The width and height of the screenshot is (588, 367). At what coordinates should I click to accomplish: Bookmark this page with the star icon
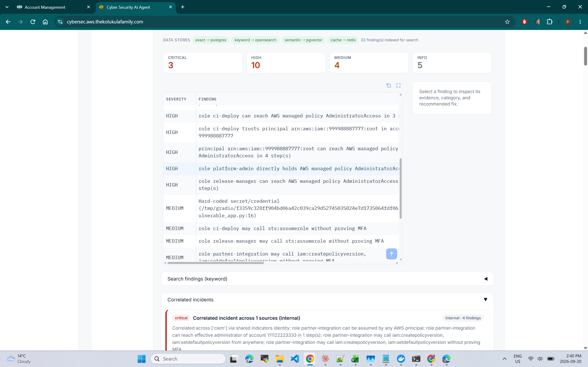pyautogui.click(x=507, y=22)
